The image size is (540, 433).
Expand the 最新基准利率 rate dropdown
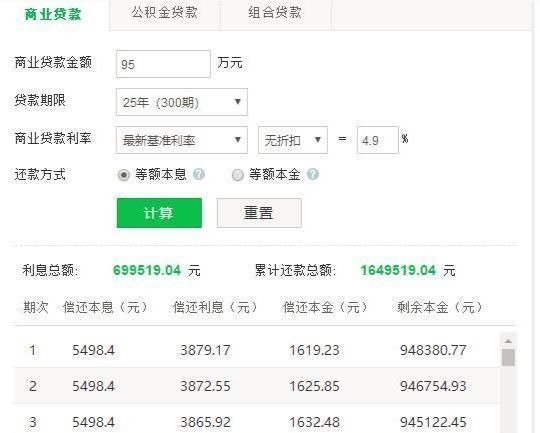[181, 140]
